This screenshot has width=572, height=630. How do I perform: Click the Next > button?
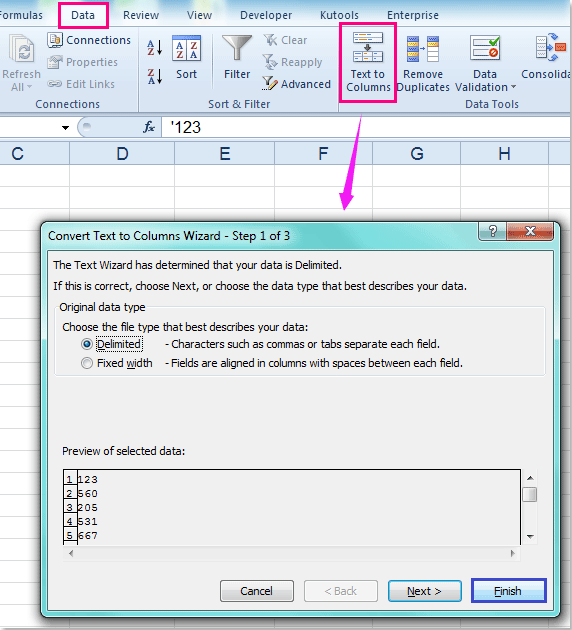click(425, 591)
